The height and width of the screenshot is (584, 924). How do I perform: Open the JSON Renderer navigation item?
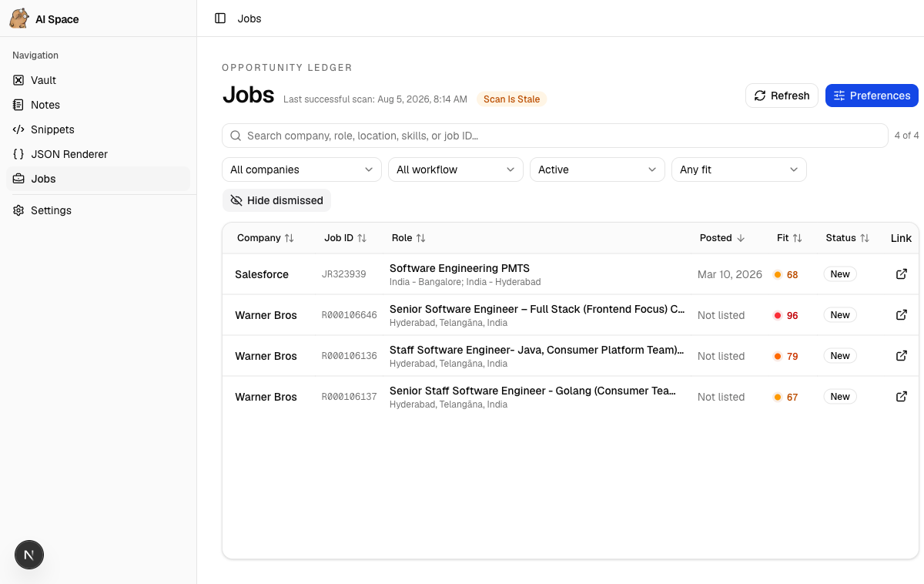(98, 154)
